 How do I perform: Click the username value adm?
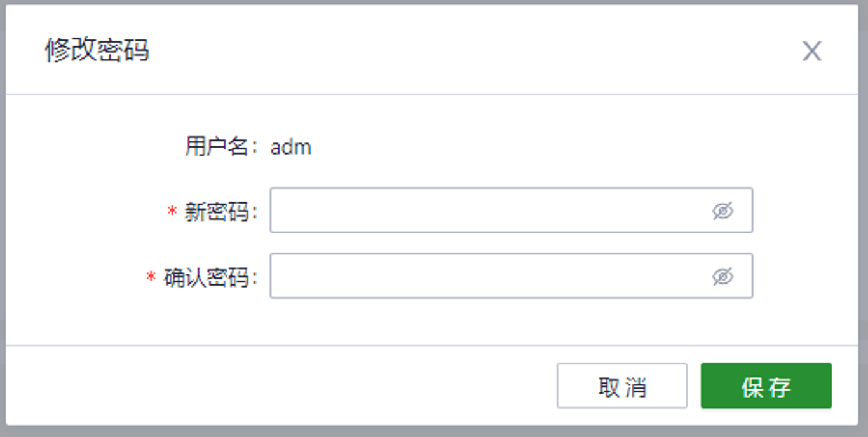(x=291, y=148)
